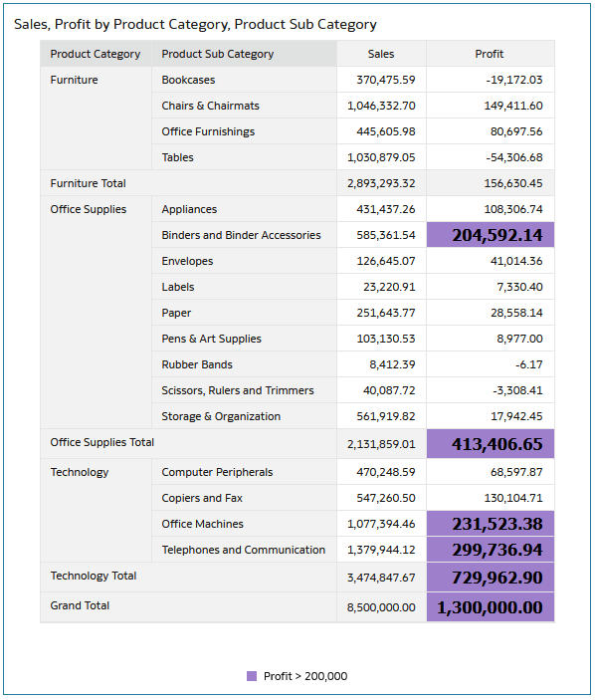
Task: Select Technology Total profit 729,962.90
Action: tap(491, 578)
